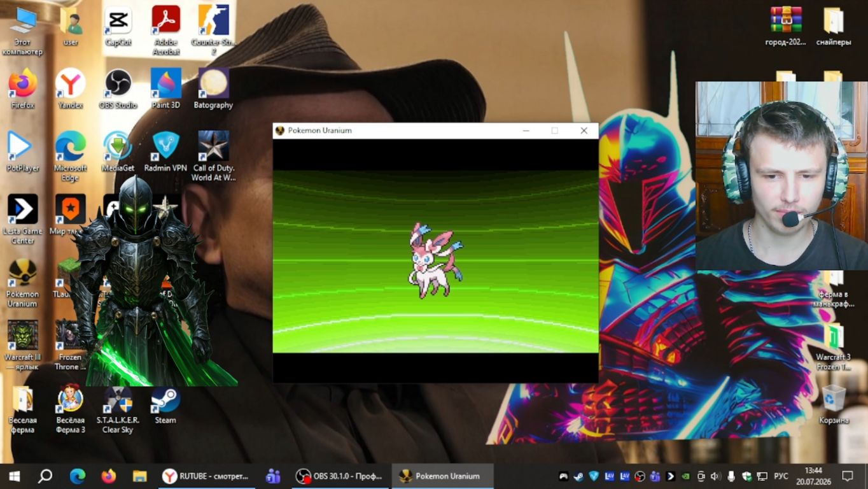Select the Batography desktop icon
Screen dimensions: 868x489
point(213,89)
